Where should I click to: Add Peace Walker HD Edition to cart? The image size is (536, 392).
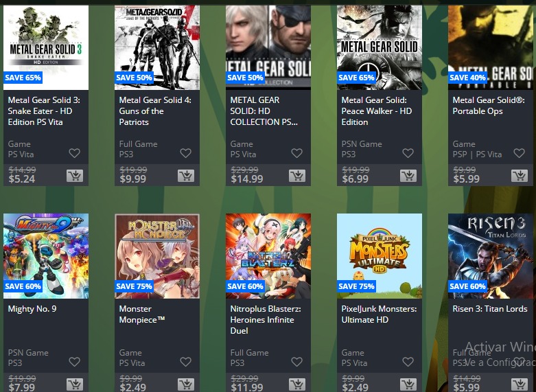pyautogui.click(x=408, y=176)
